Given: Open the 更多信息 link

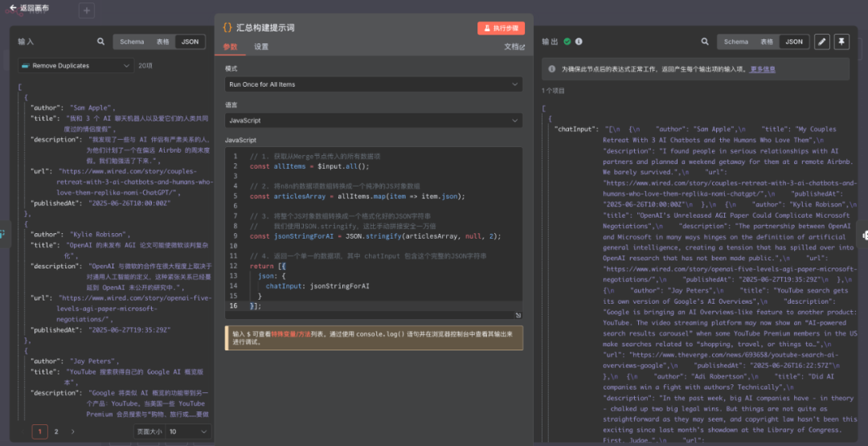Looking at the screenshot, I should click(x=763, y=69).
